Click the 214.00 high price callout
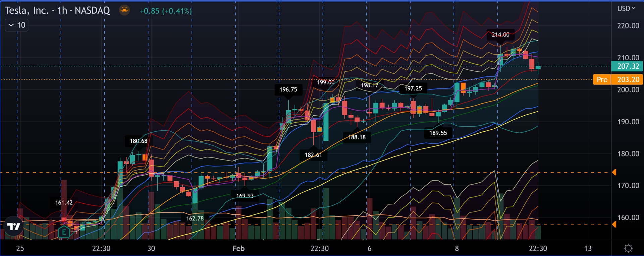The image size is (644, 256). (x=500, y=35)
